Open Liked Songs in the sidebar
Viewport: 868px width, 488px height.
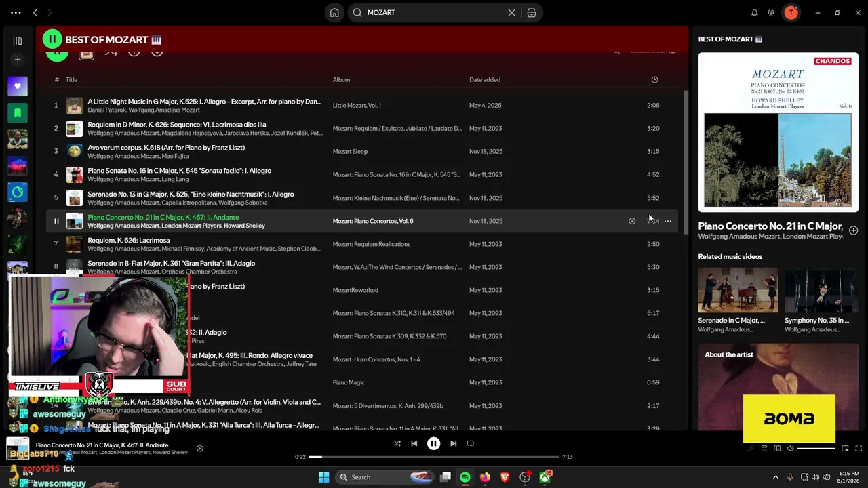pyautogui.click(x=18, y=86)
